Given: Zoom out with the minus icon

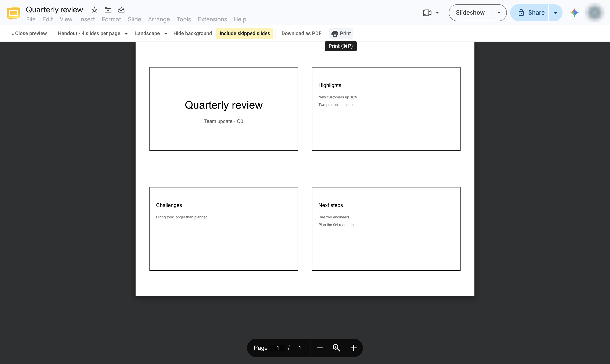Looking at the screenshot, I should pyautogui.click(x=320, y=348).
